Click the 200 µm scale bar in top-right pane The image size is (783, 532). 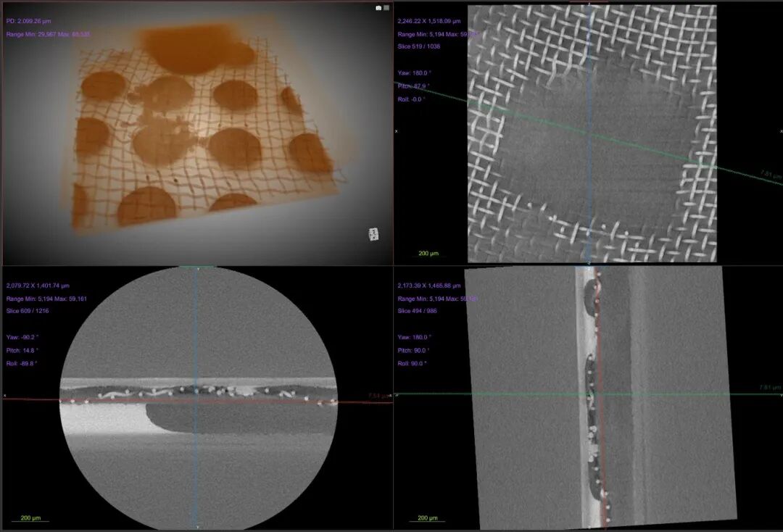point(428,254)
